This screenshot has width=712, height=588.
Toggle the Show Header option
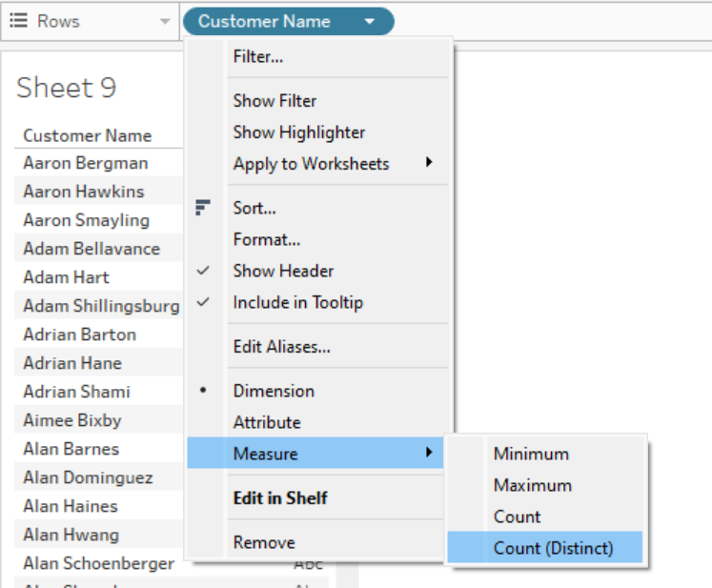coord(283,271)
